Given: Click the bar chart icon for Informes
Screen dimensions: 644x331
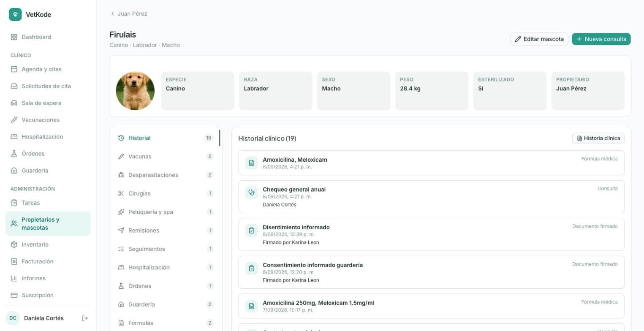Looking at the screenshot, I should click(14, 278).
